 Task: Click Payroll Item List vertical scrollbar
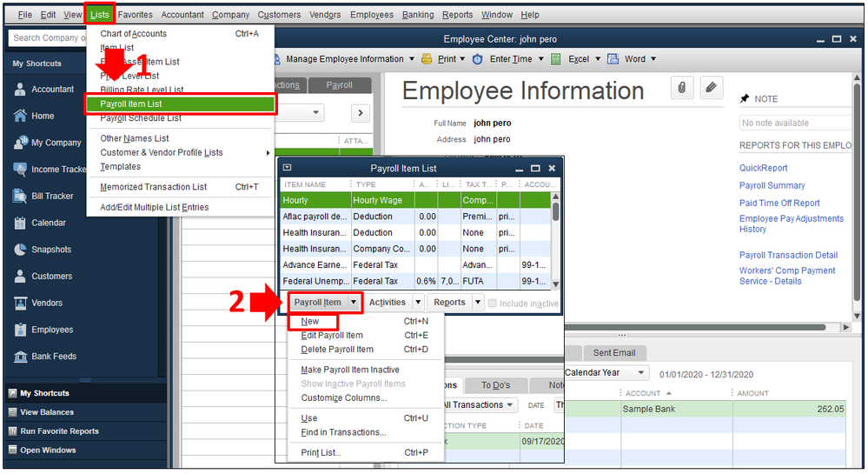(x=556, y=240)
